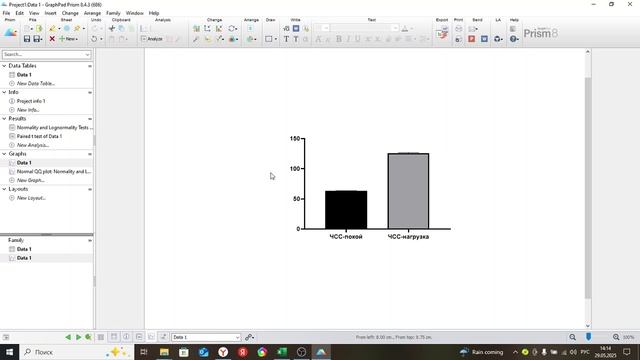This screenshot has height=360, width=640.
Task: Collapse the Data Tables section
Action: coord(4,66)
